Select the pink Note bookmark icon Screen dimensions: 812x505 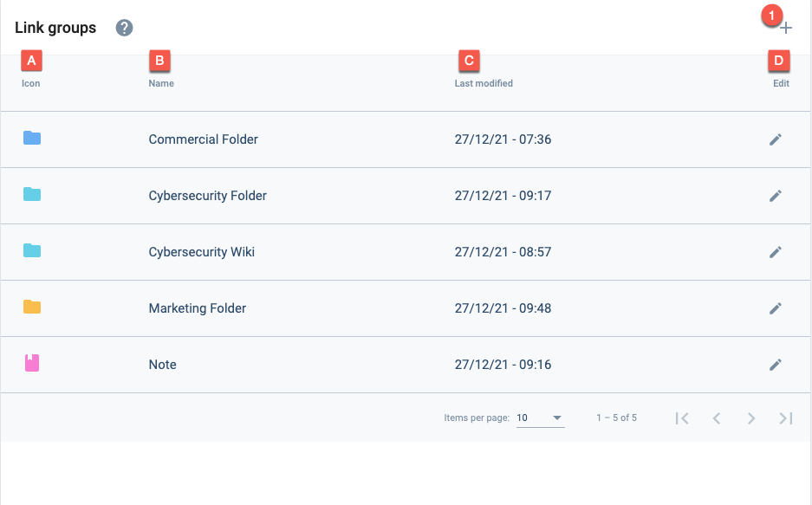(32, 363)
